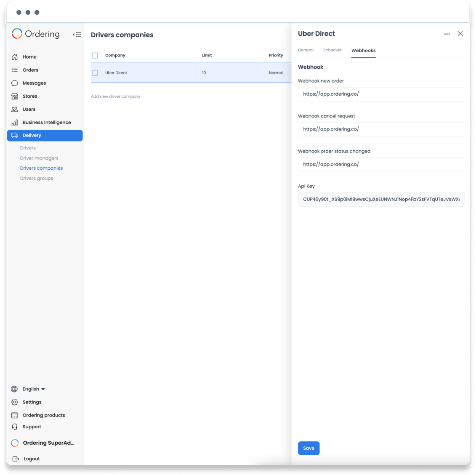Focus the Webhook cancel request field
476x475 pixels.
coord(381,129)
